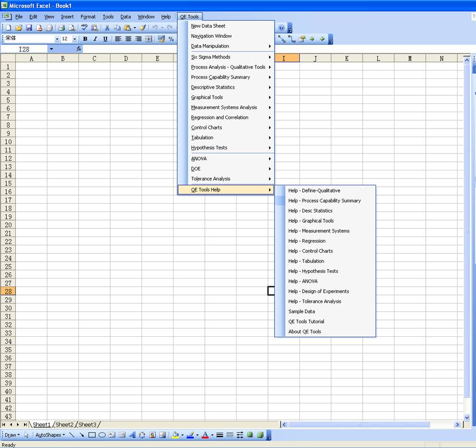Apply the Percent style button

(x=171, y=39)
